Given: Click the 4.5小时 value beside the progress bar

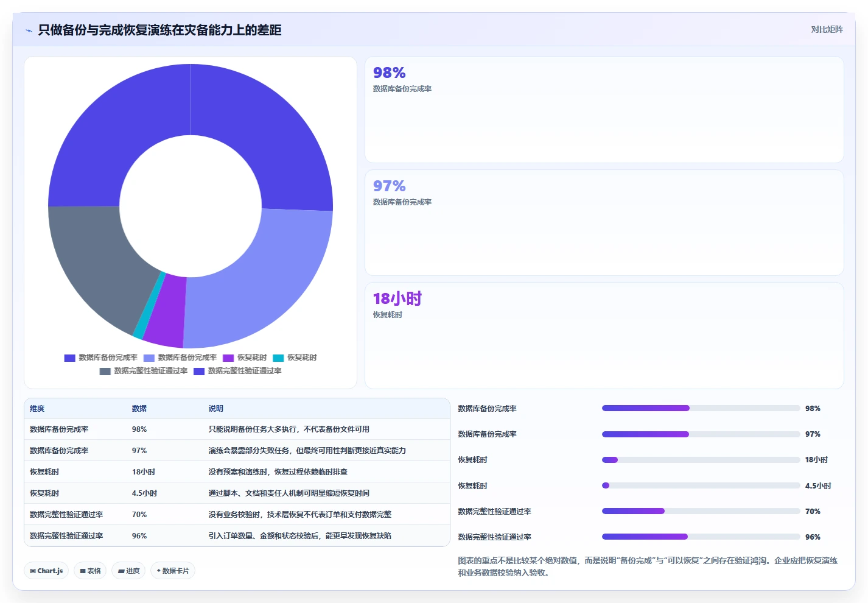Looking at the screenshot, I should [818, 486].
